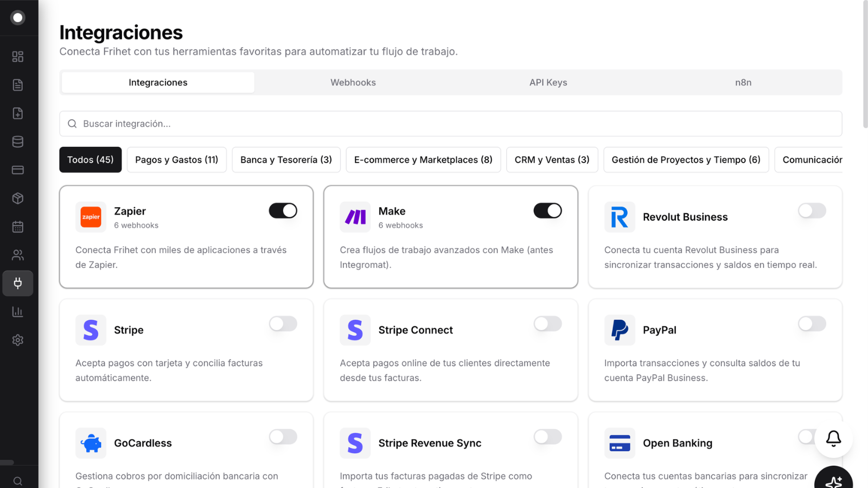Filter by the Comunicación category chip
Viewport: 868px width, 488px height.
pos(809,160)
